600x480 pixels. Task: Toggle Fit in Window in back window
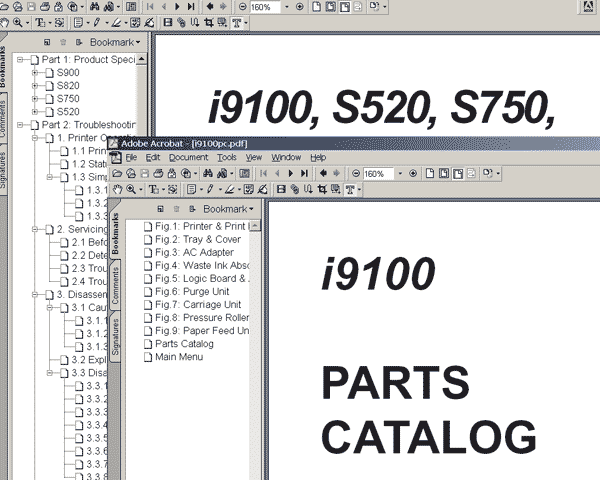(330, 7)
